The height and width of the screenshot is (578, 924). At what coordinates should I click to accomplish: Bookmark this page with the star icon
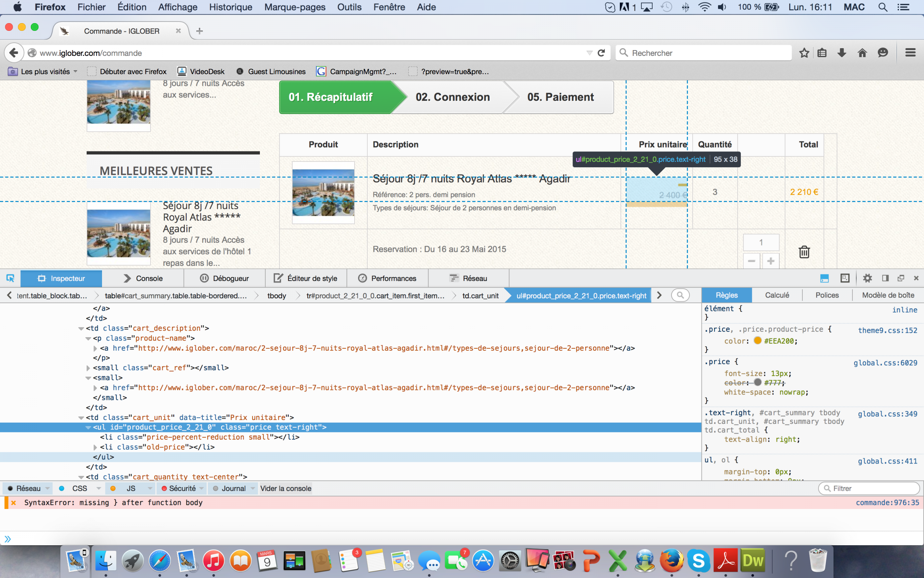[804, 53]
